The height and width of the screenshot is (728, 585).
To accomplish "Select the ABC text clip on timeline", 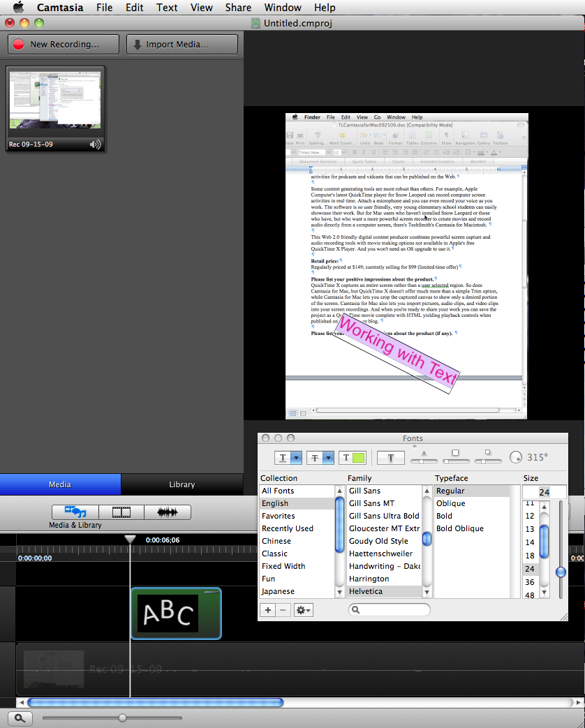I will coord(176,614).
